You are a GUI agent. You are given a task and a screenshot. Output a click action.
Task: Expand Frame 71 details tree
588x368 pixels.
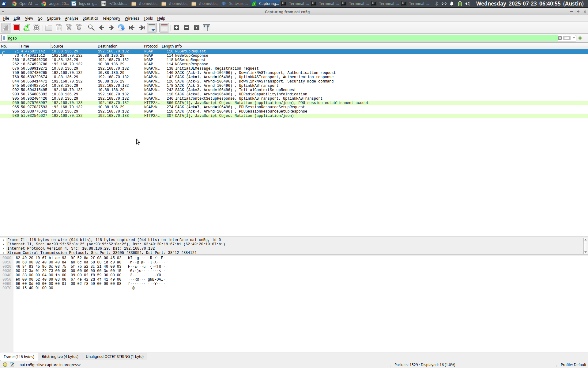(3, 240)
